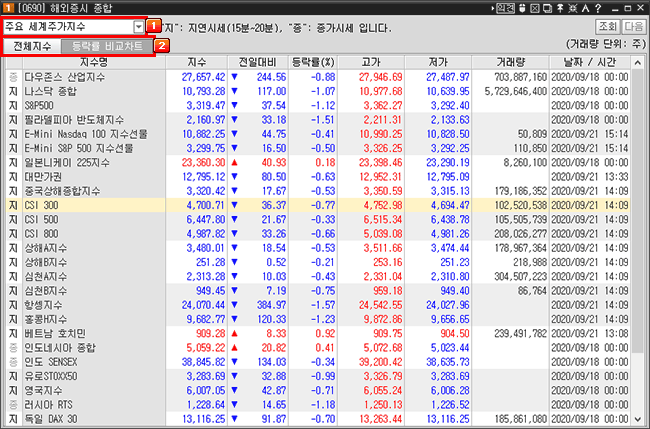The width and height of the screenshot is (650, 429).
Task: Click the 날짜 / 시간 column header
Action: coord(589,63)
